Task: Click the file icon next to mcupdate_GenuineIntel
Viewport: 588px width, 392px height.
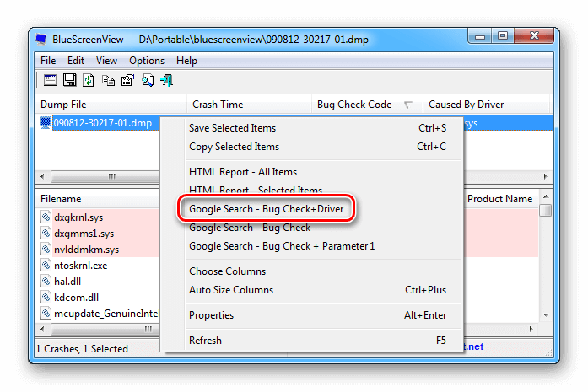Action: point(46,314)
